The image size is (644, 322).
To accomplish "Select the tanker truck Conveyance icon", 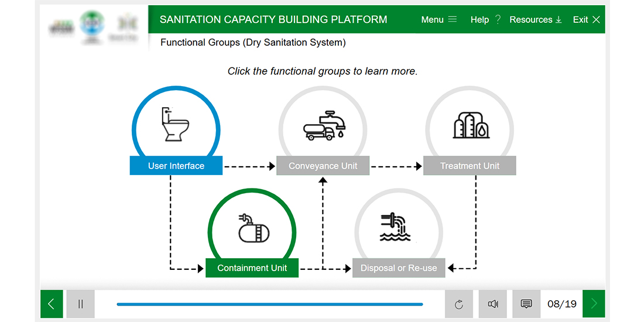I will pos(324,125).
